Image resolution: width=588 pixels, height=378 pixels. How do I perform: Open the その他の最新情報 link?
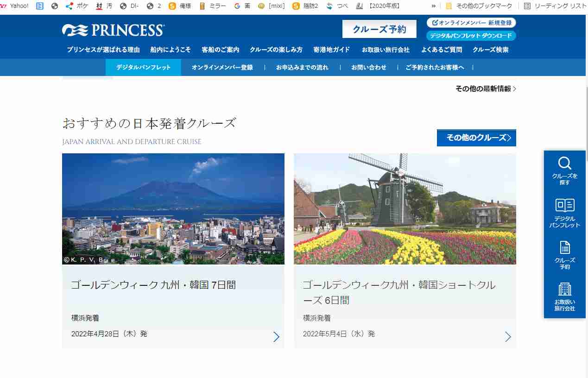[x=486, y=88]
